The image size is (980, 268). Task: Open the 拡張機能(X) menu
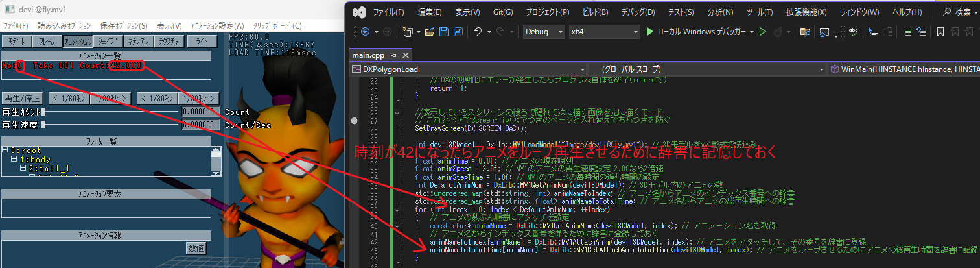tap(805, 12)
